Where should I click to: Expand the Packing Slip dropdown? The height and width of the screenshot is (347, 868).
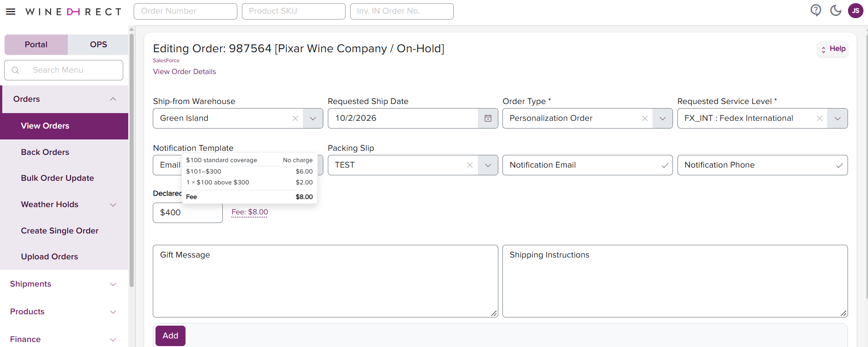click(x=488, y=165)
